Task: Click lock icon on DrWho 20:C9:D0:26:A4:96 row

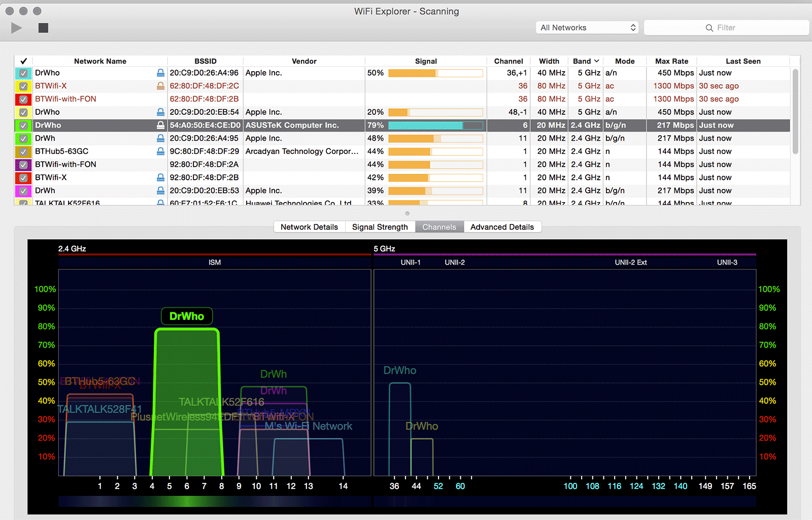Action: click(160, 73)
